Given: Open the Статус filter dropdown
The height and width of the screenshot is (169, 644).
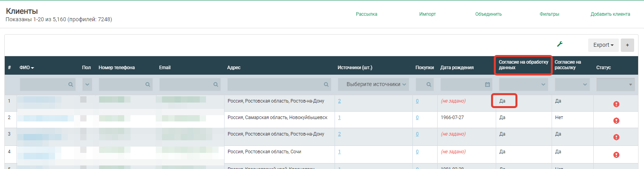Looking at the screenshot, I should [x=615, y=84].
